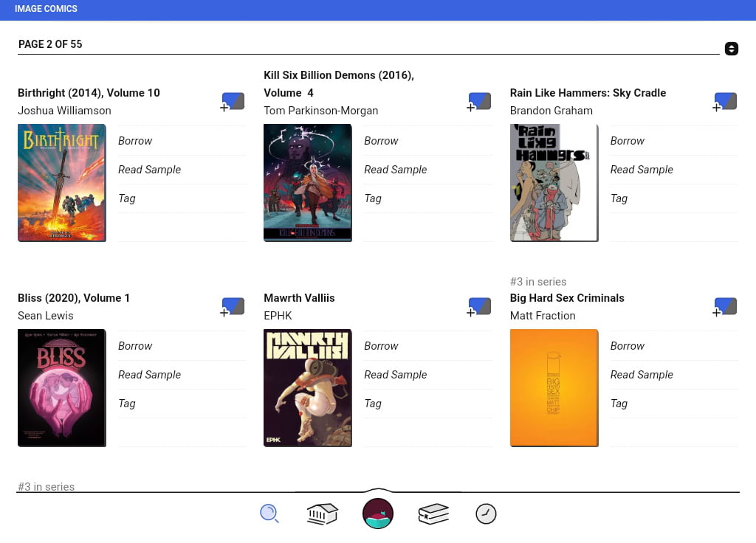Open the Kill Six Billion Demons (2016) title
The image size is (756, 543).
click(x=339, y=84)
